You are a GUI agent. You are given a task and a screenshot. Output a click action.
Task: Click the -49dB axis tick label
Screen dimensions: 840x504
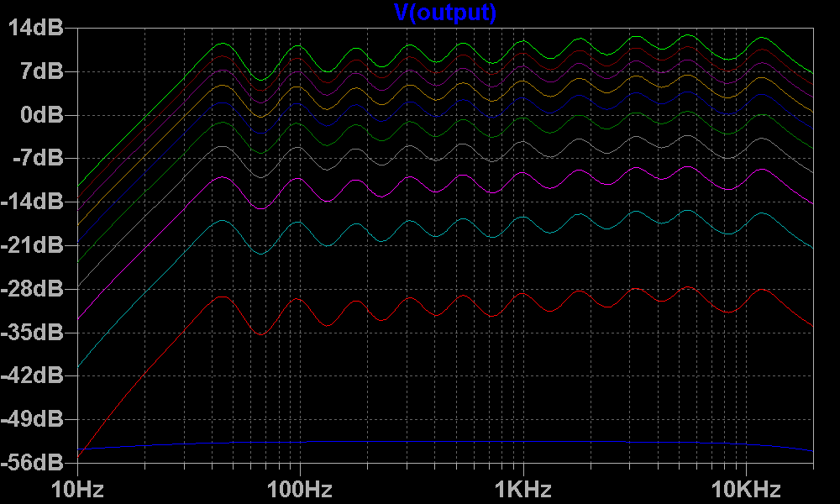(x=37, y=419)
